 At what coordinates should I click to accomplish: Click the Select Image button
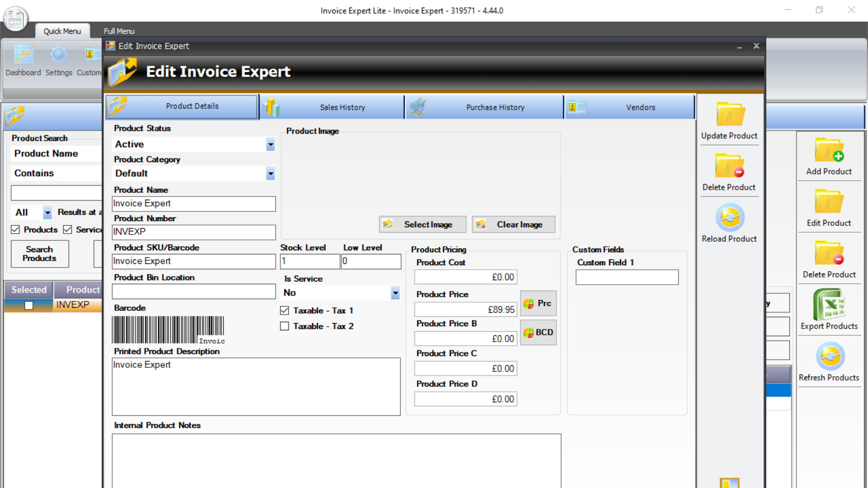click(x=423, y=225)
